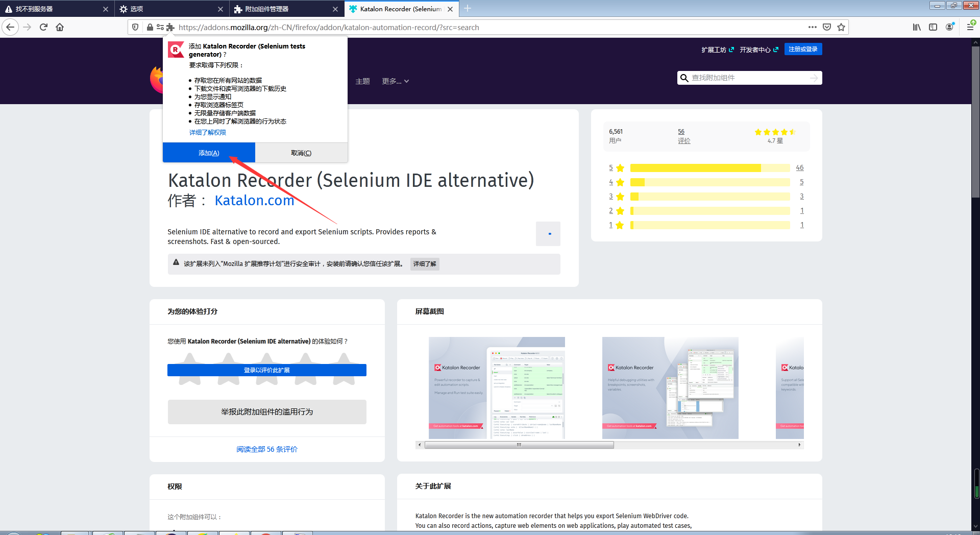Open the Firefox account icon
The width and height of the screenshot is (980, 535).
click(949, 27)
